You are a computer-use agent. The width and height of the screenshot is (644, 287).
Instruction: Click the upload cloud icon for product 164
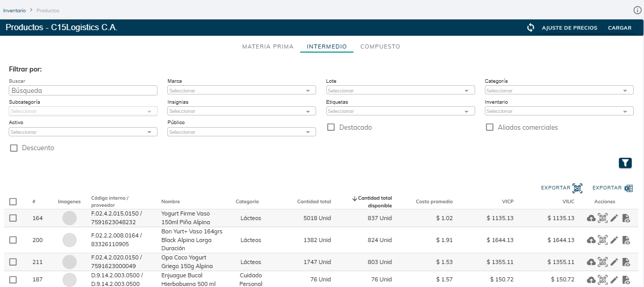591,218
